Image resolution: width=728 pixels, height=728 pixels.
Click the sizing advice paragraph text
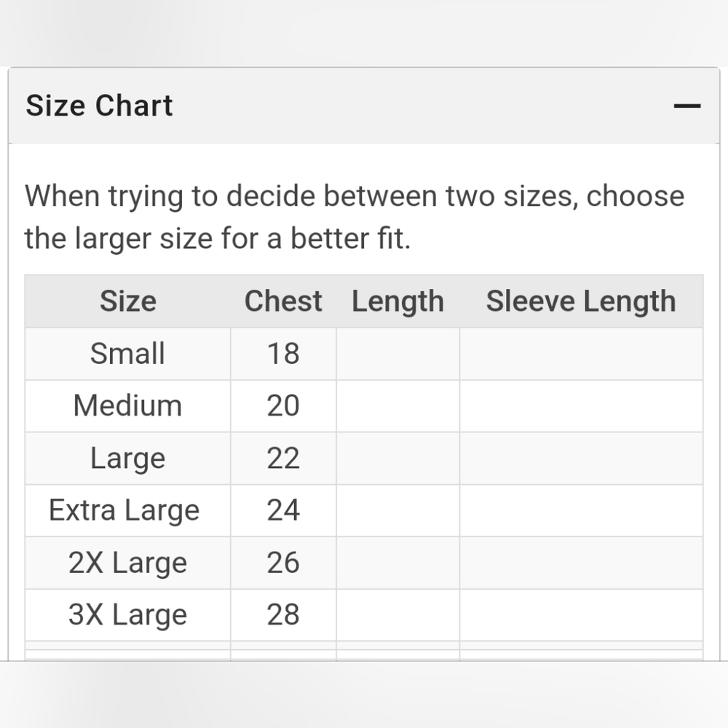[355, 217]
